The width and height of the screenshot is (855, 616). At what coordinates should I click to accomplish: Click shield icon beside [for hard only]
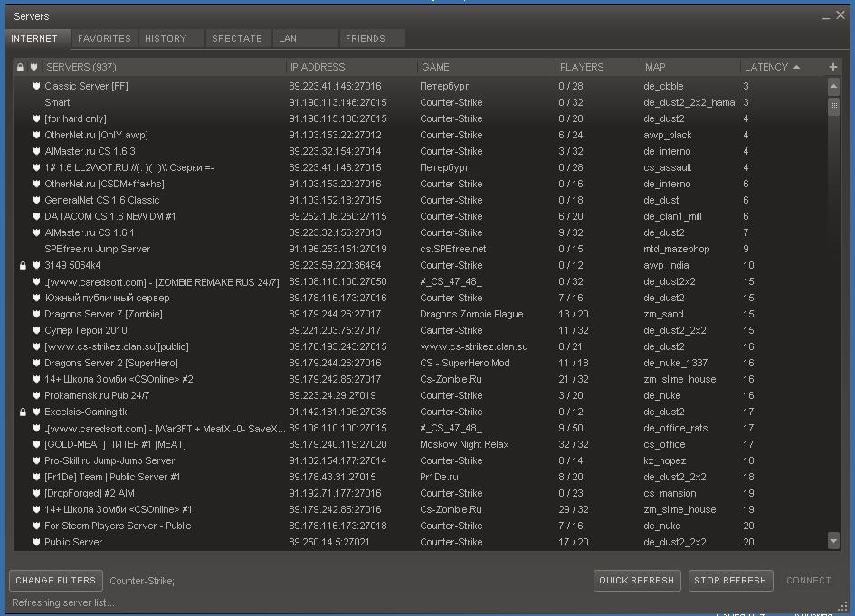(36, 118)
